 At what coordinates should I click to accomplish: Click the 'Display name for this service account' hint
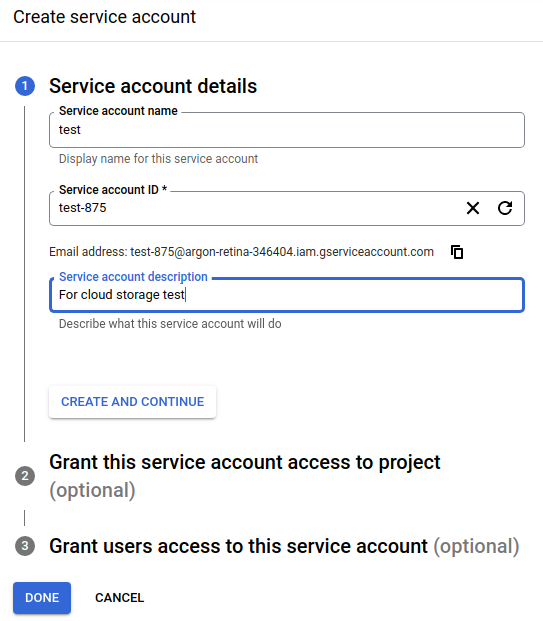coord(158,159)
